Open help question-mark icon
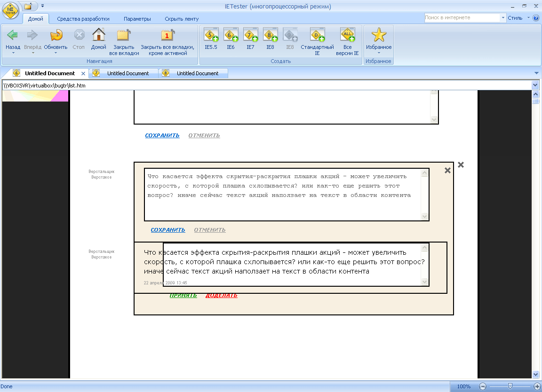 (536, 17)
